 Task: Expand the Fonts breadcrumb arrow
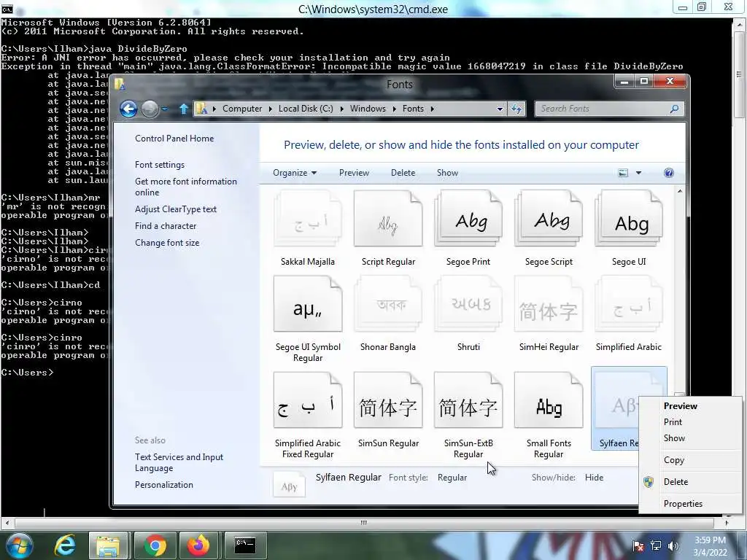[x=432, y=109]
